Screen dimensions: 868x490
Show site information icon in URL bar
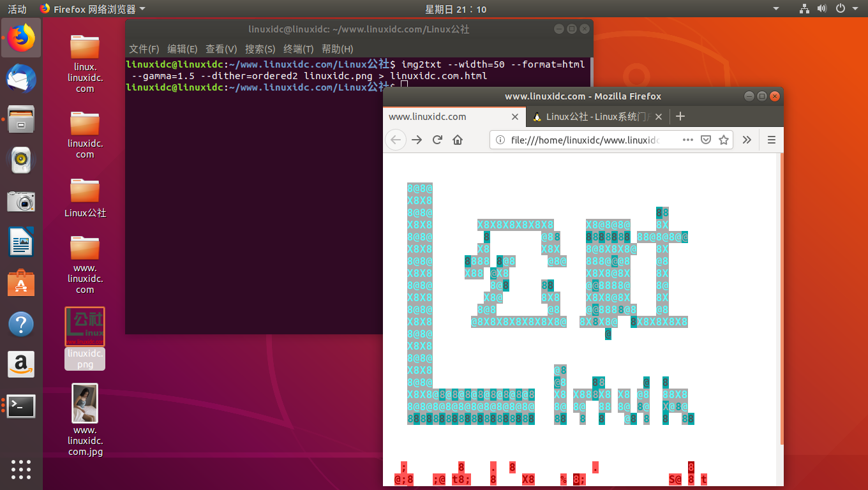pos(501,140)
